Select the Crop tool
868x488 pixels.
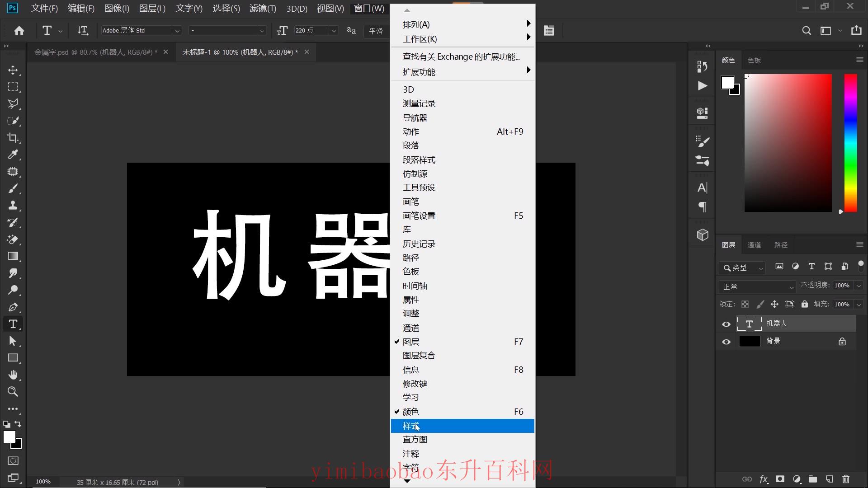click(x=13, y=138)
